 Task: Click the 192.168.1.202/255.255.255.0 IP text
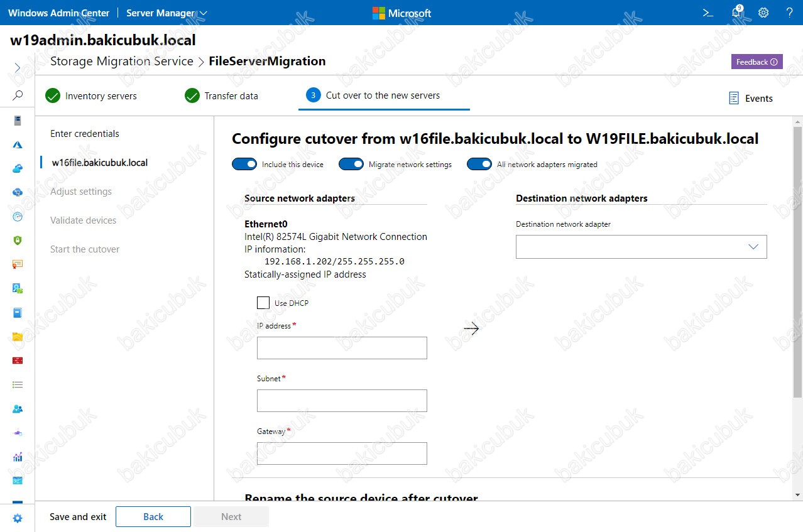coord(334,261)
